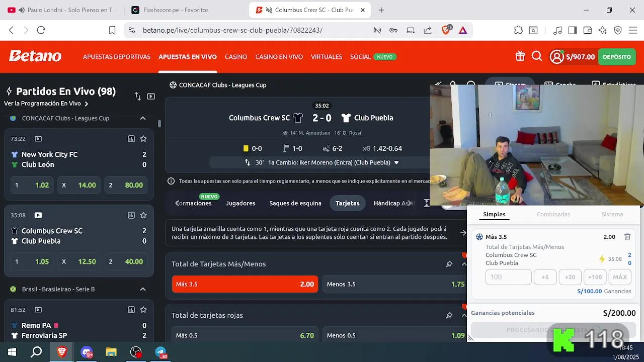Open live stream icon for Columbus Crew match card
Screen dimensions: 644x362
(38, 215)
